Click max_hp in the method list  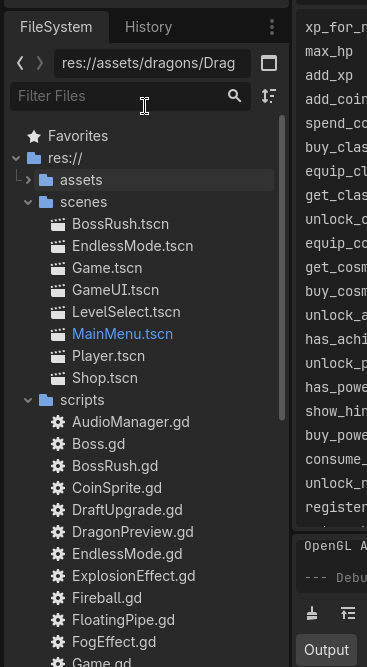pos(329,52)
